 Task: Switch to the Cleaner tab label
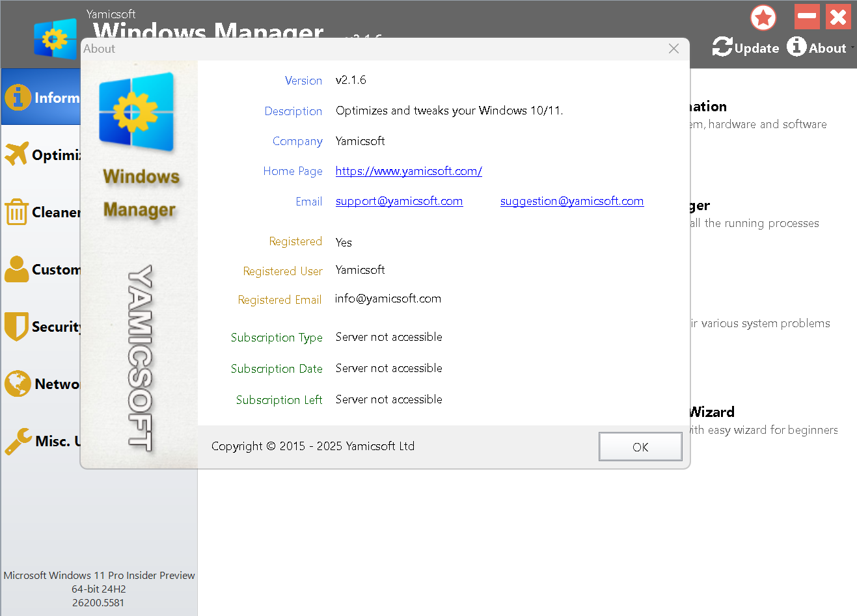point(57,212)
